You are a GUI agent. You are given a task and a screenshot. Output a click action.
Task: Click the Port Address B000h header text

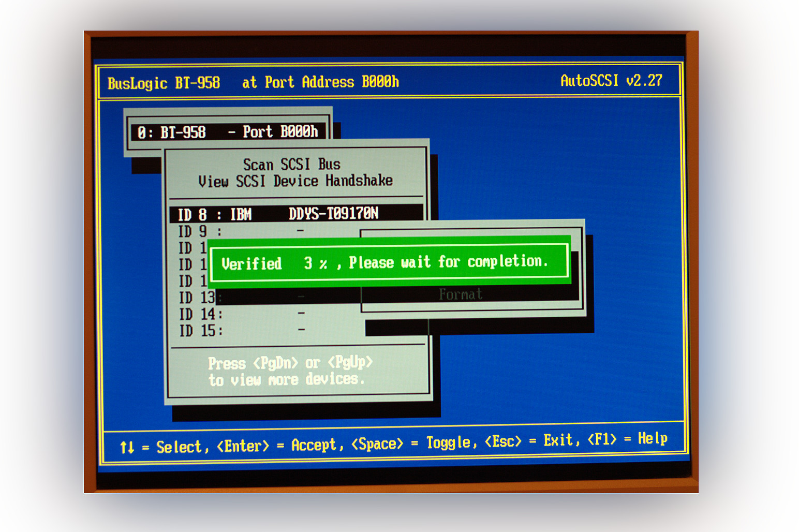click(331, 82)
